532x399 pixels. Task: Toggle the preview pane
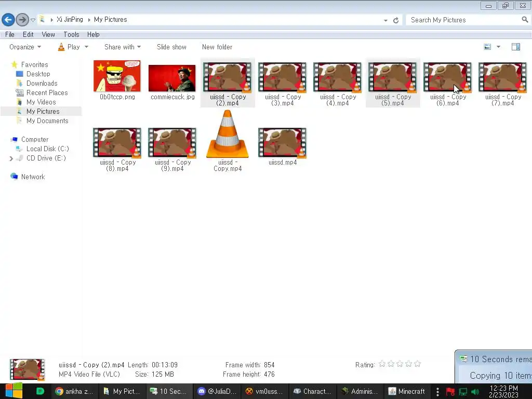click(516, 47)
